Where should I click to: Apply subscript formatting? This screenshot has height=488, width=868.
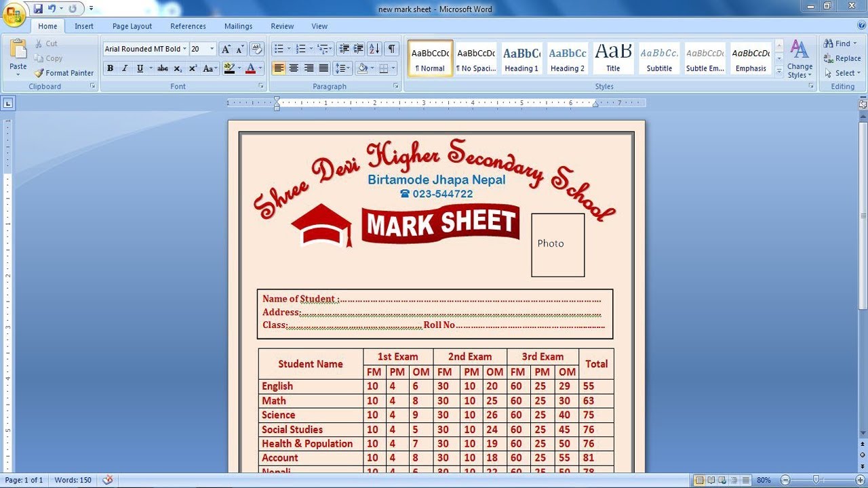click(x=178, y=68)
